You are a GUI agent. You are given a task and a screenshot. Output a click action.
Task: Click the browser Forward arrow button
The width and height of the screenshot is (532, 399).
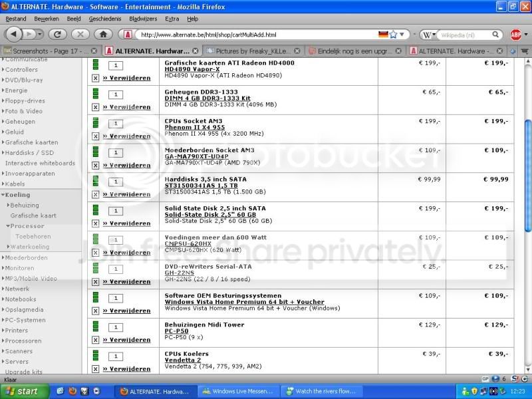point(29,35)
